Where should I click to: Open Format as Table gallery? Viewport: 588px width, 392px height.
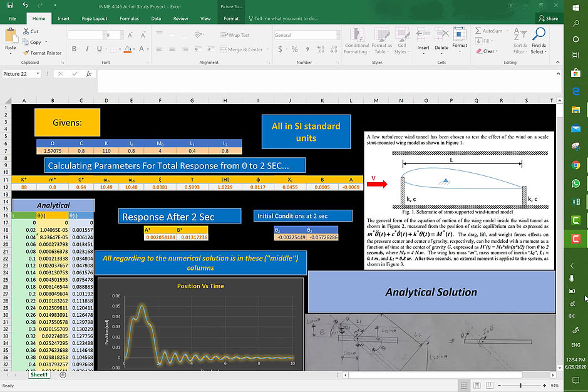tap(381, 41)
